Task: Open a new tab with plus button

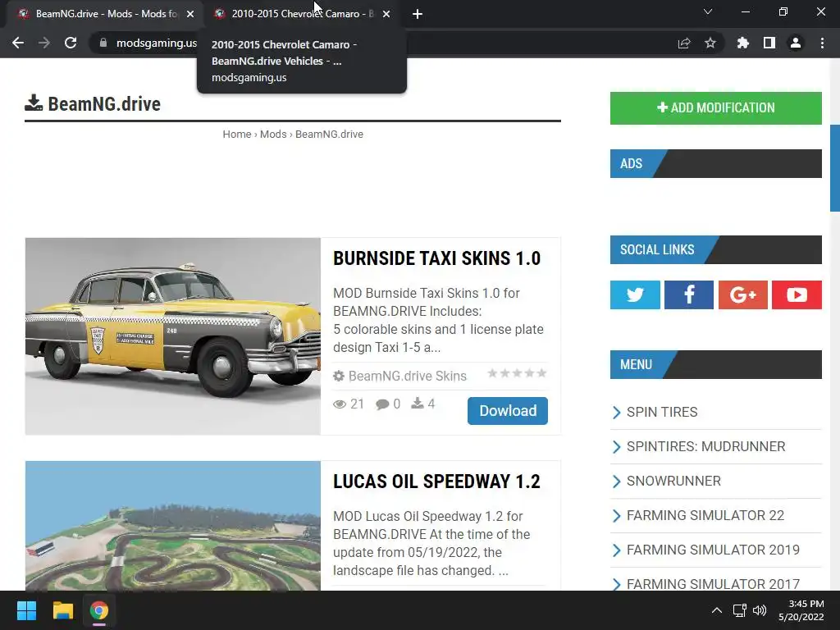Action: pyautogui.click(x=418, y=14)
